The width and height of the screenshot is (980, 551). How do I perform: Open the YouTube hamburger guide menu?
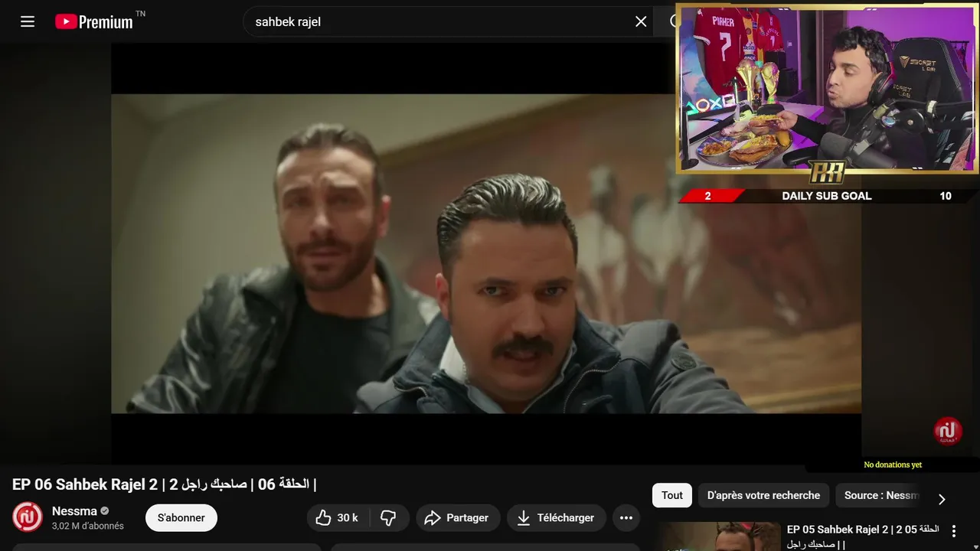coord(28,21)
